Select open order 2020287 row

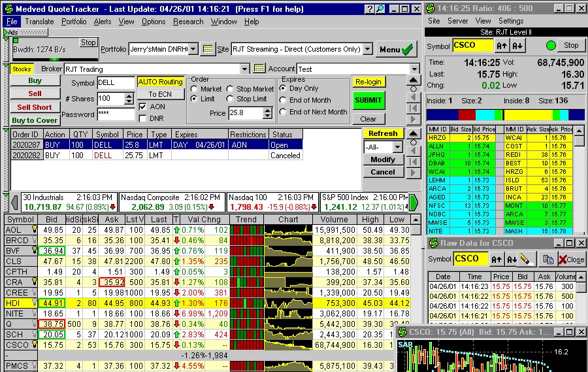click(x=157, y=144)
